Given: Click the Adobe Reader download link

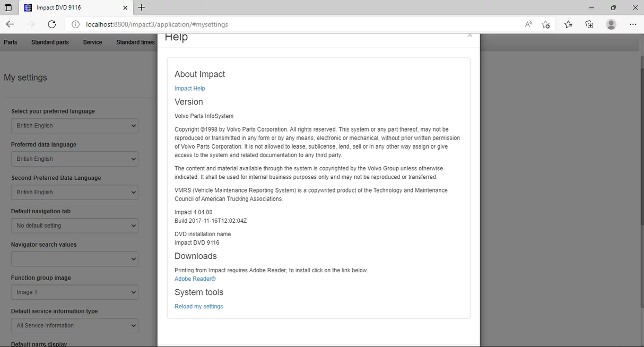Looking at the screenshot, I should coord(195,279).
